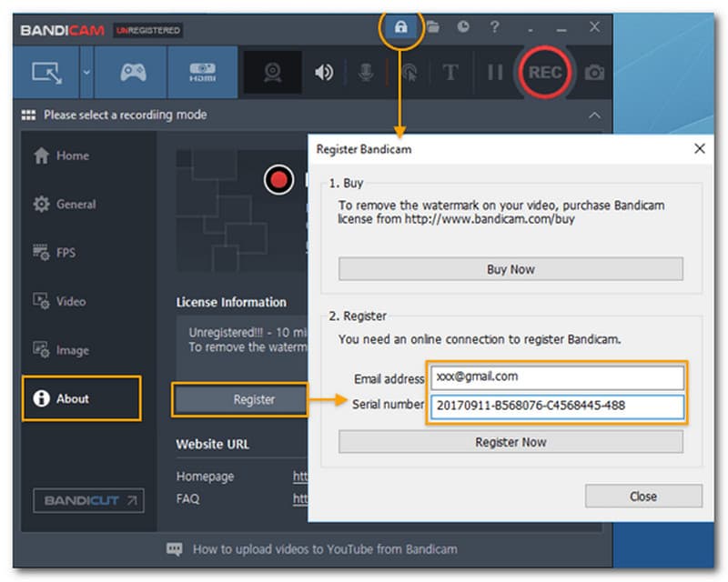This screenshot has height=582, width=728.
Task: Click the Homepage URL link
Action: [x=300, y=477]
